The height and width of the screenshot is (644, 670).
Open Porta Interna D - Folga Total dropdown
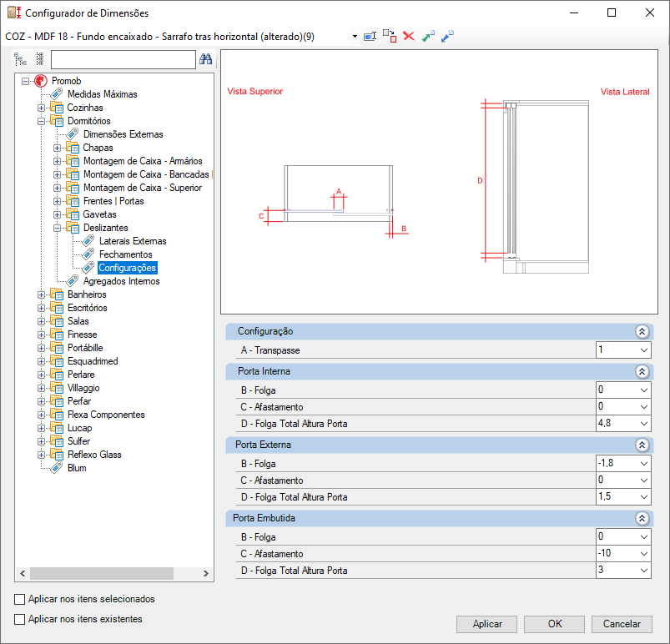tap(644, 424)
